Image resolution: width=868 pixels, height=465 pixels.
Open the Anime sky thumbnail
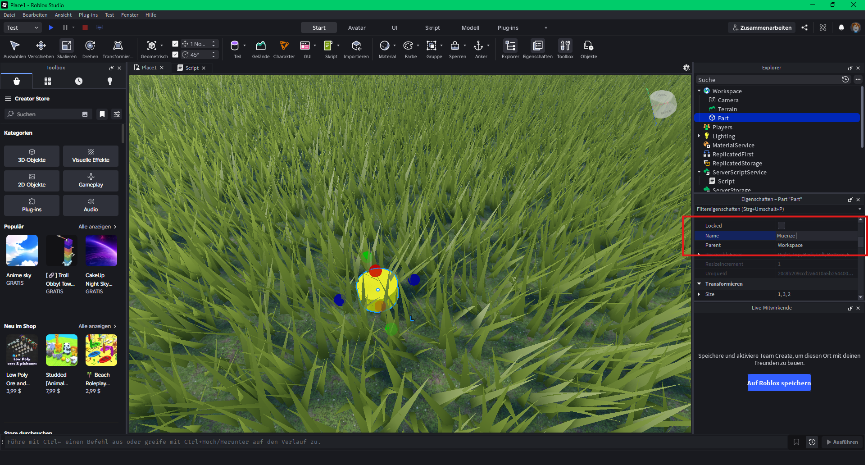pyautogui.click(x=22, y=251)
